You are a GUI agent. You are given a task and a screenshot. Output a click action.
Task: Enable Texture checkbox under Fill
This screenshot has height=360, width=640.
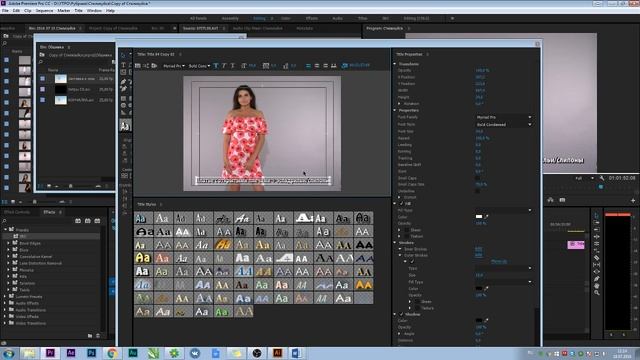coord(407,236)
